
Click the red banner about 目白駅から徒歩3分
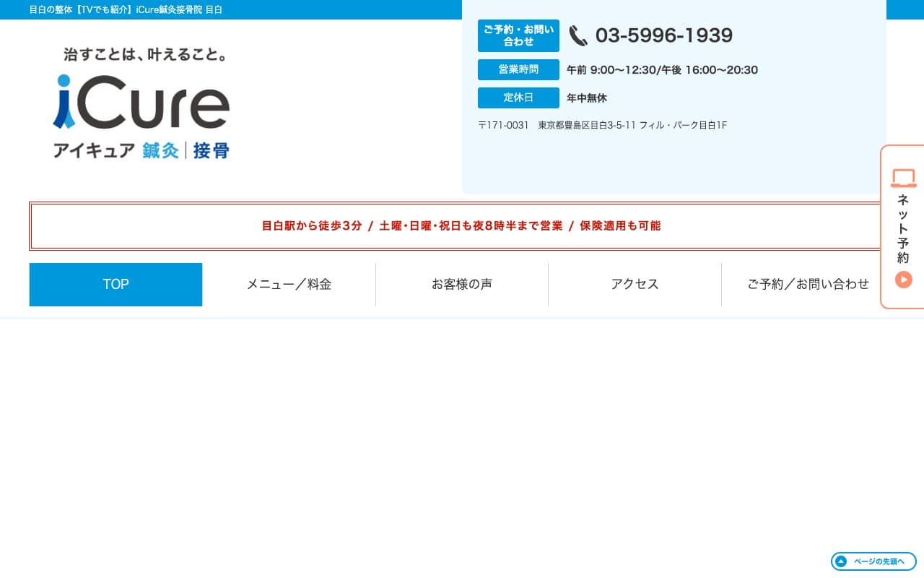(x=461, y=225)
